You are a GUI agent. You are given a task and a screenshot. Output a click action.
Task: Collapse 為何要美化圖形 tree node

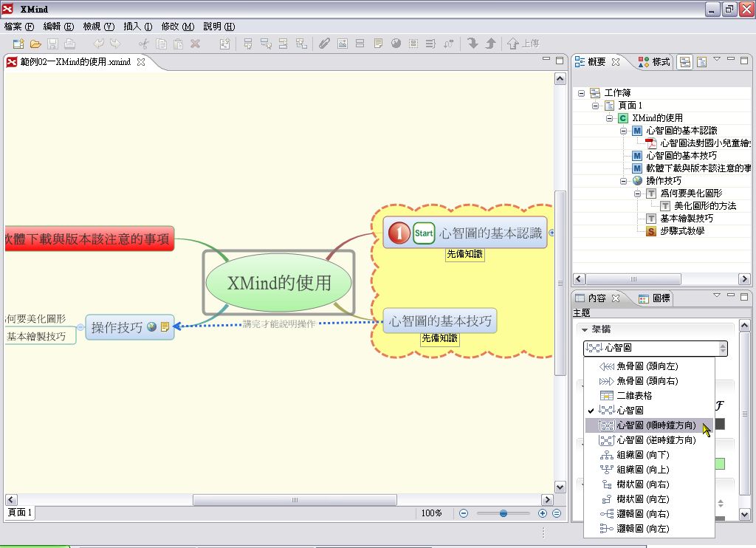tap(637, 193)
